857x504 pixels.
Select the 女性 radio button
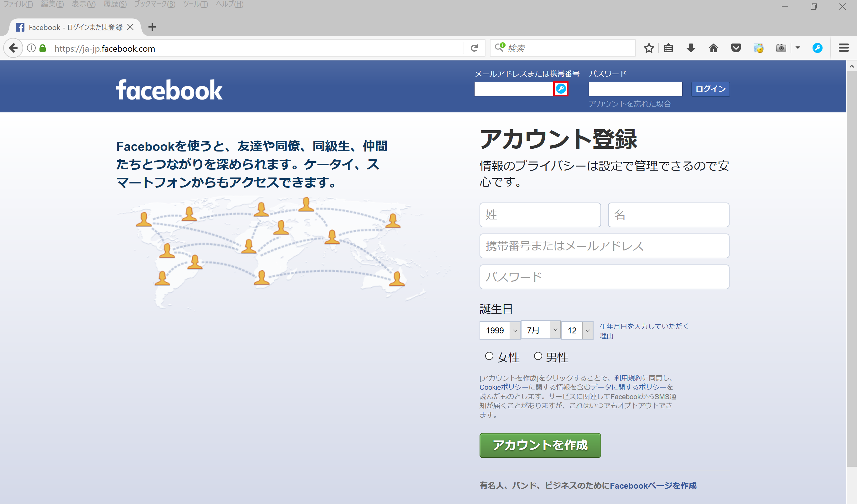coord(489,356)
